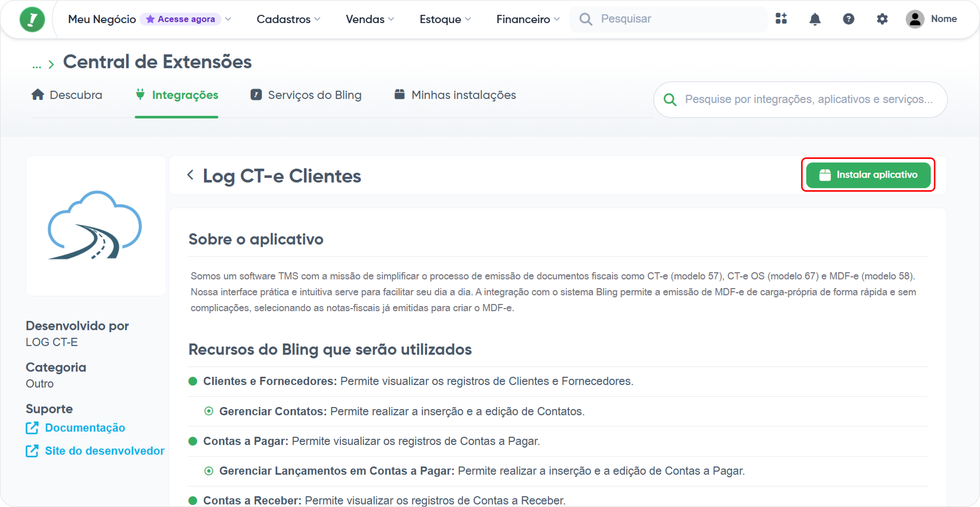Viewport: 980px width, 507px height.
Task: Click the Log CT-e Clientes title
Action: (282, 176)
